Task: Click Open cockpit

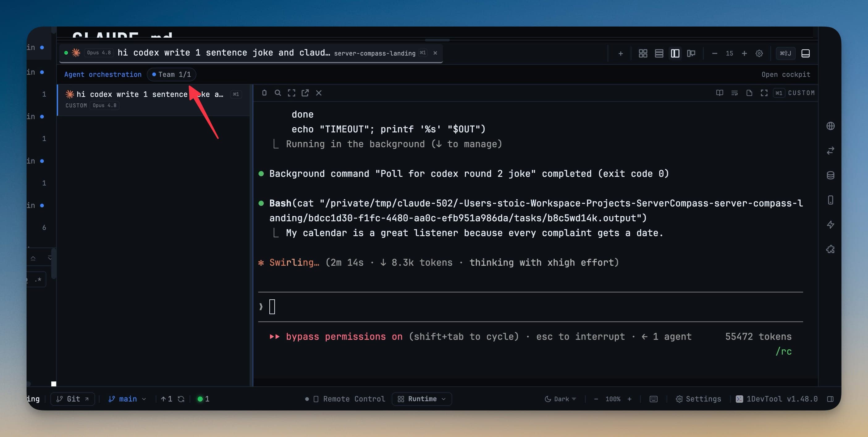Action: coord(786,74)
